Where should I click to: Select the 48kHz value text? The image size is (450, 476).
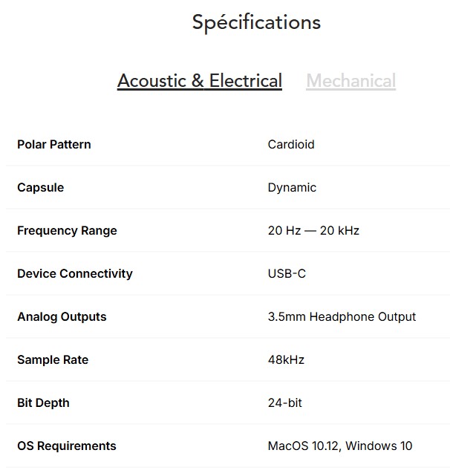point(286,360)
